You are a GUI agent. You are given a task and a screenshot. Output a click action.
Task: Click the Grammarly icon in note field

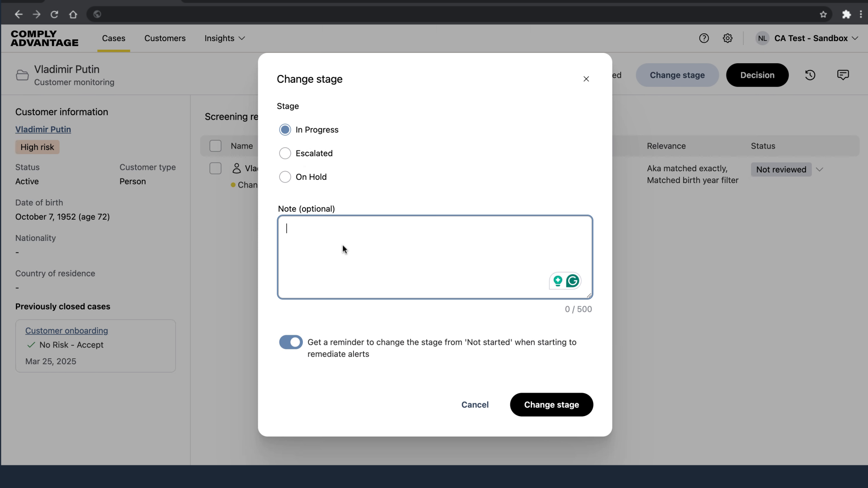pyautogui.click(x=573, y=281)
